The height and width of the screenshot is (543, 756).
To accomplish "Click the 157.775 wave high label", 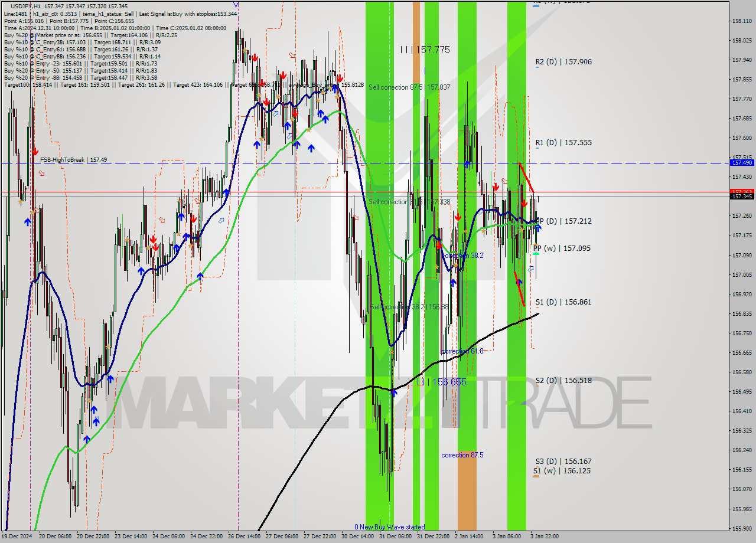I will pyautogui.click(x=425, y=50).
